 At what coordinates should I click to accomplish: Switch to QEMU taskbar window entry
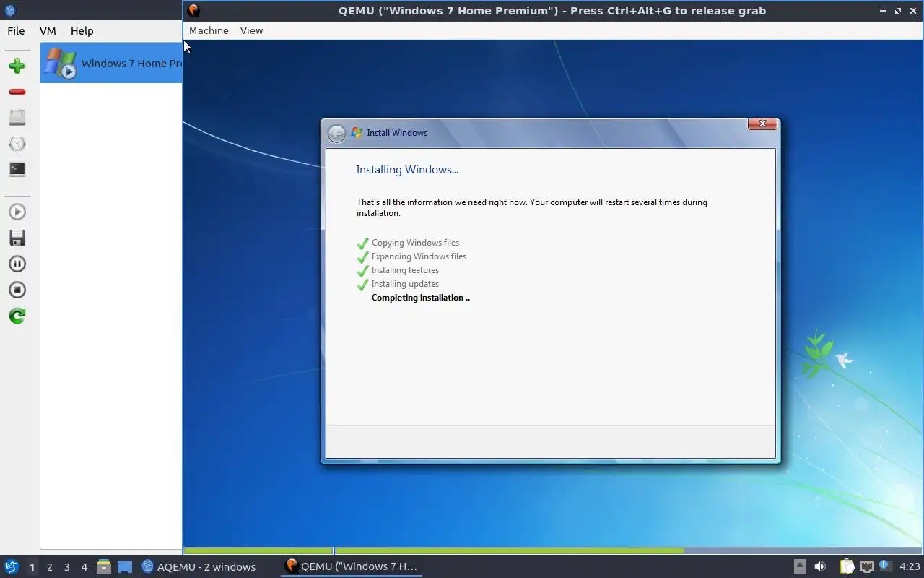[x=352, y=566]
